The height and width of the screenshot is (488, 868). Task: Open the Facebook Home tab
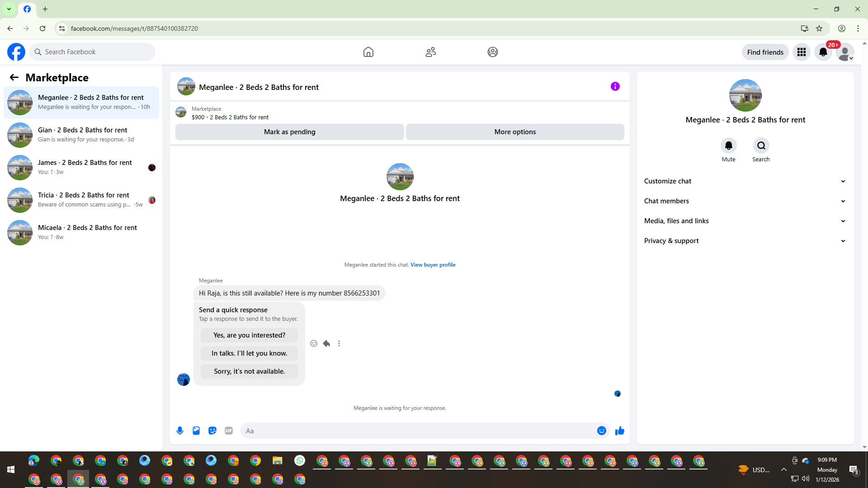click(368, 52)
